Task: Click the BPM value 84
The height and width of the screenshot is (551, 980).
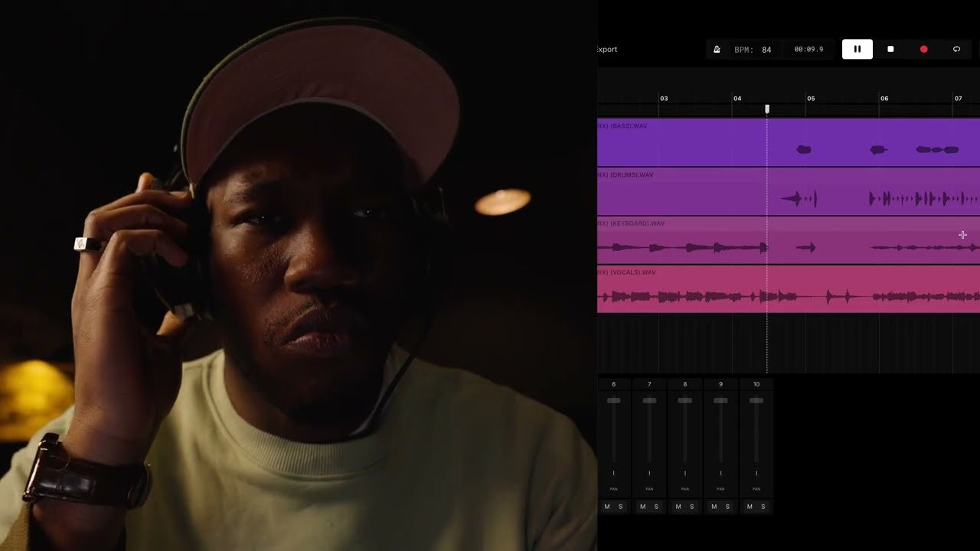Action: [x=766, y=50]
